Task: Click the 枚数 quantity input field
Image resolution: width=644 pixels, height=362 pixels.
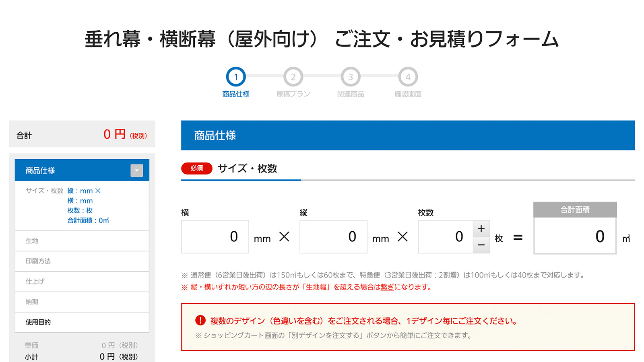Action: point(446,237)
